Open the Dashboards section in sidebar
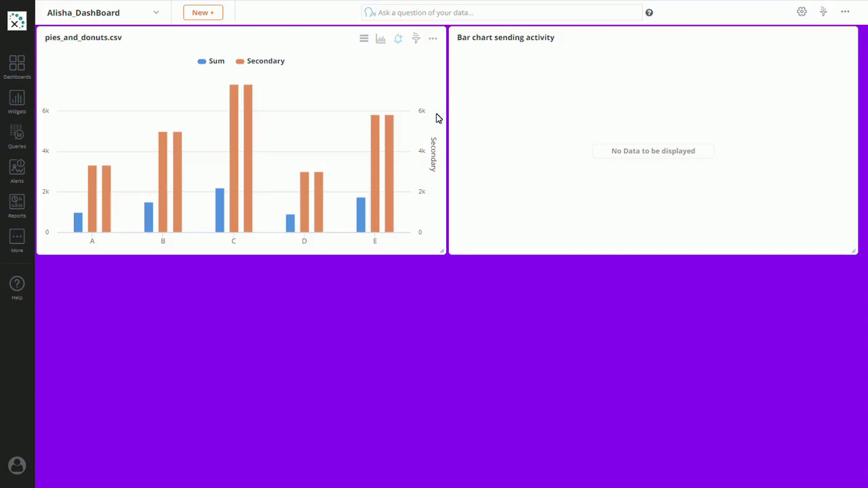 [17, 66]
